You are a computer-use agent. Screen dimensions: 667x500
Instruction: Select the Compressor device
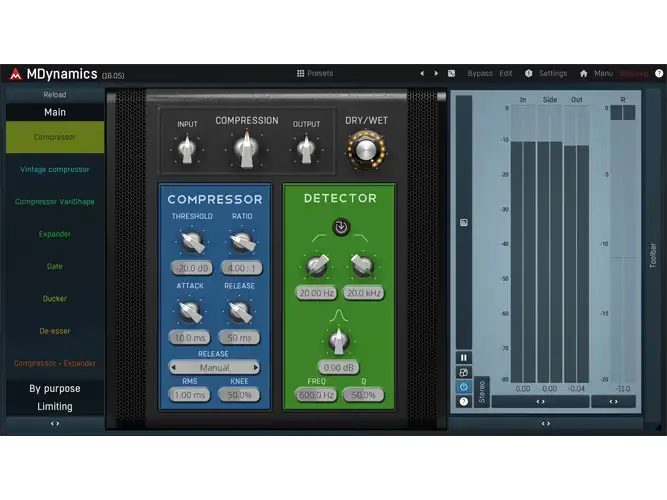[55, 137]
